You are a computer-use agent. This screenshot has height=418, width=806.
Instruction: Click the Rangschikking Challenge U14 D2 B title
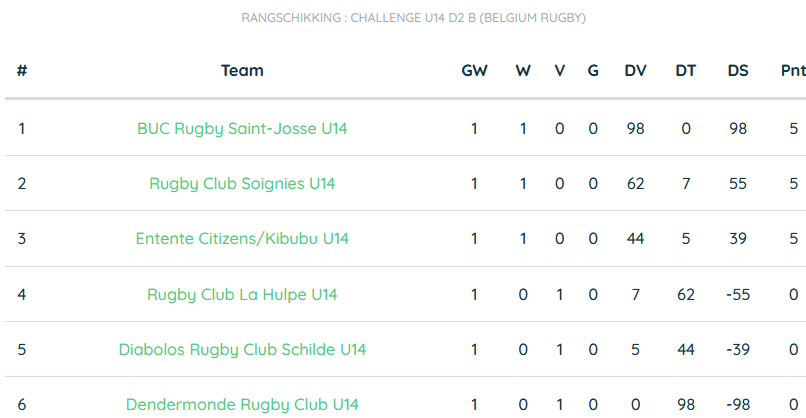414,18
